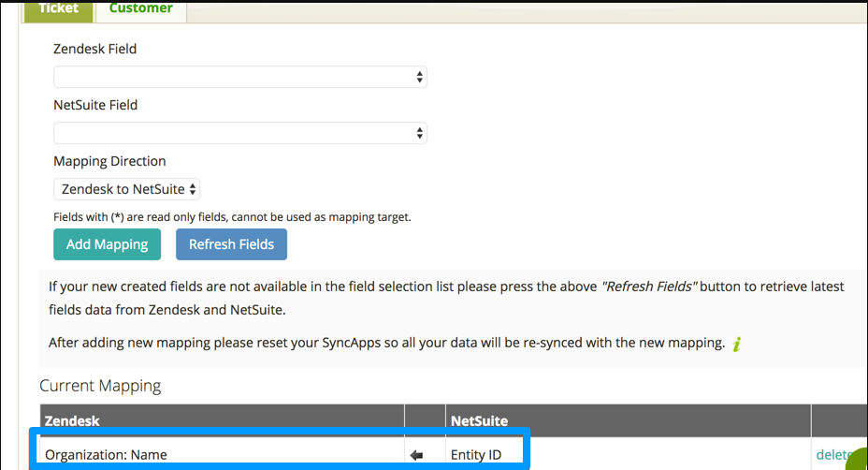
Task: Click the green info icon after the reset note
Action: 737,344
